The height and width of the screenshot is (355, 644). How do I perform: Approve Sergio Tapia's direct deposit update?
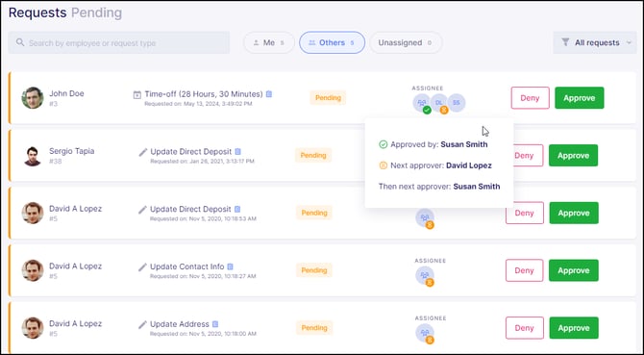(574, 155)
